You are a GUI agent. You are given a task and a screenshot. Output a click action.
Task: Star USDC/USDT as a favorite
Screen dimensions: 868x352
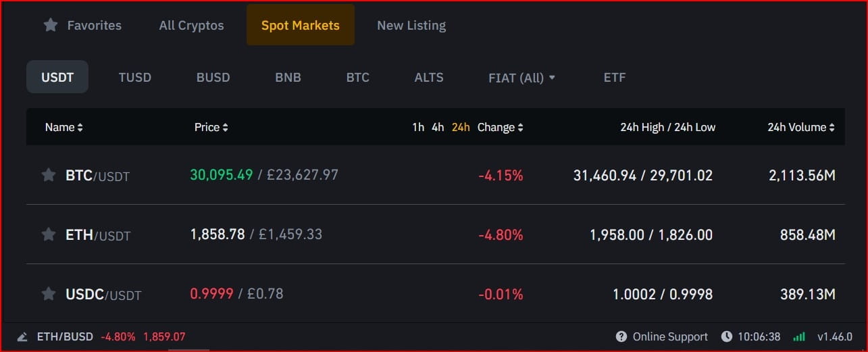coord(49,294)
